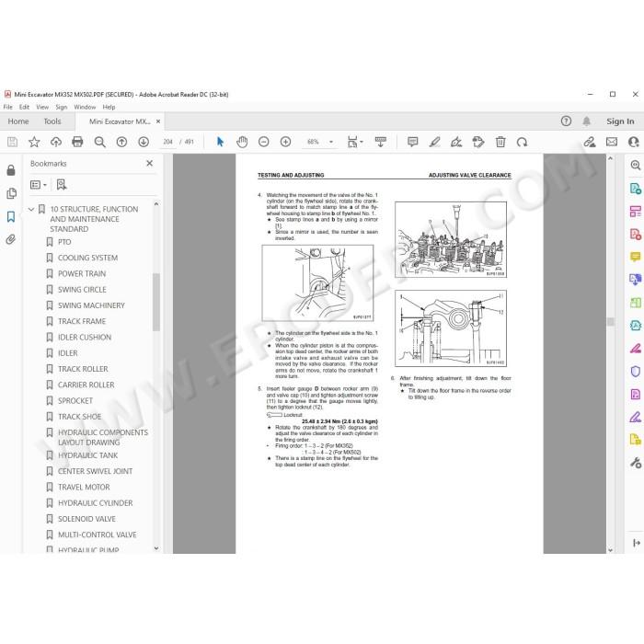Open the zoom level dropdown
The image size is (644, 644).
(331, 142)
